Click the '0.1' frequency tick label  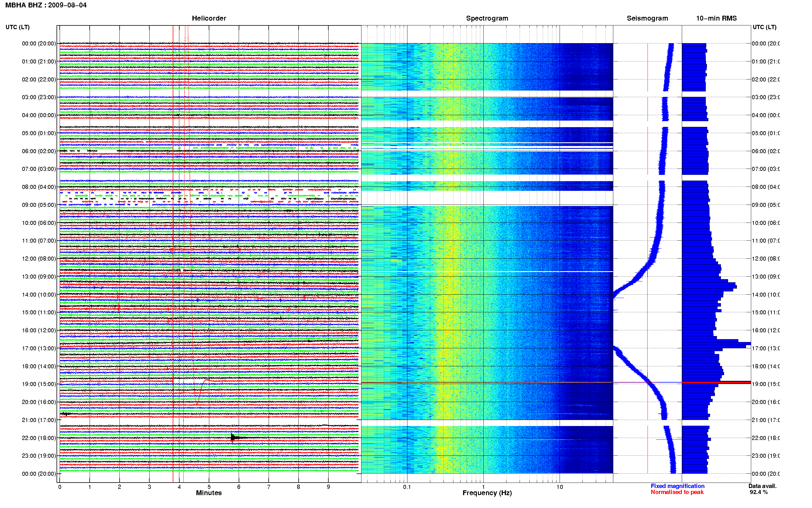point(407,487)
